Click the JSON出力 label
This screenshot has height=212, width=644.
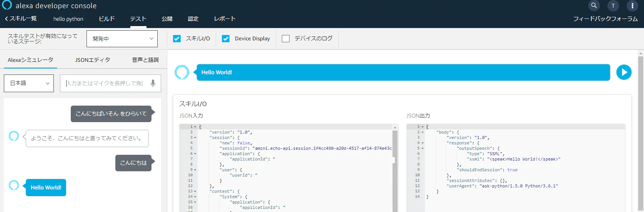[418, 116]
